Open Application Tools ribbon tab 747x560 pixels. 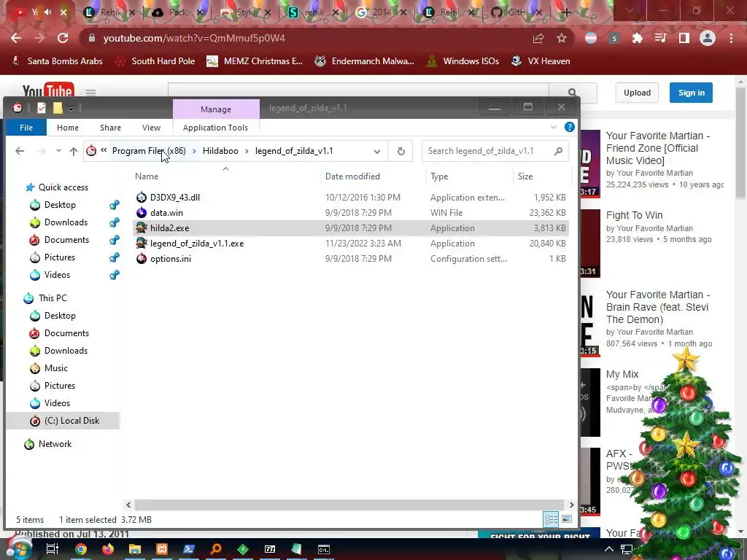(215, 127)
